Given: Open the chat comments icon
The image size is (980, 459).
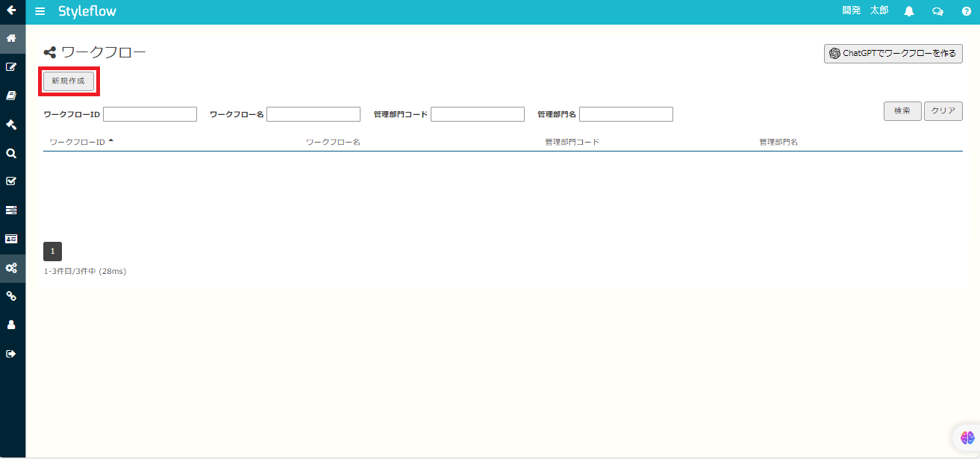Looking at the screenshot, I should point(937,11).
